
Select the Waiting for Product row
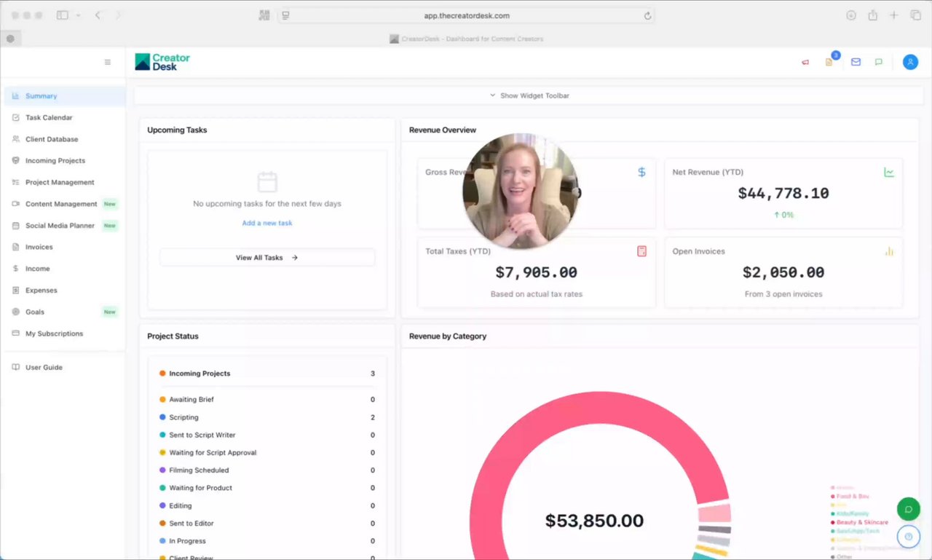click(x=267, y=488)
